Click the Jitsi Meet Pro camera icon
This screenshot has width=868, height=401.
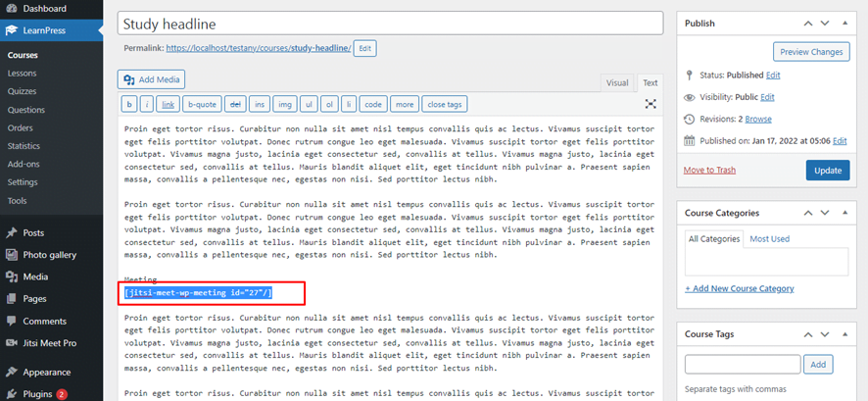(x=11, y=343)
